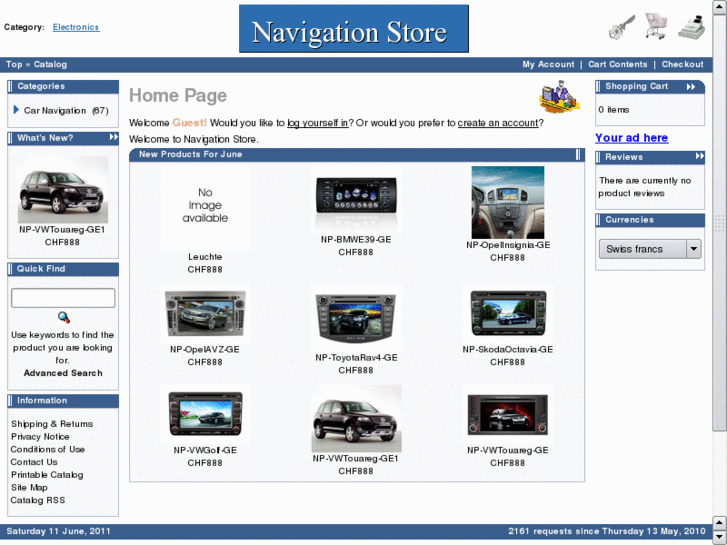The image size is (727, 545).
Task: Click the Shopping Cart box double-arrow icon
Action: [x=691, y=87]
